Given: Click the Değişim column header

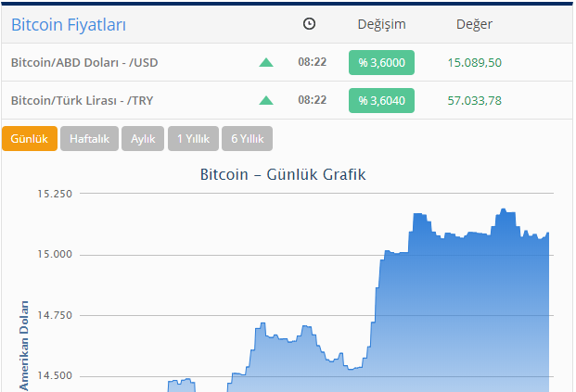Looking at the screenshot, I should (381, 25).
